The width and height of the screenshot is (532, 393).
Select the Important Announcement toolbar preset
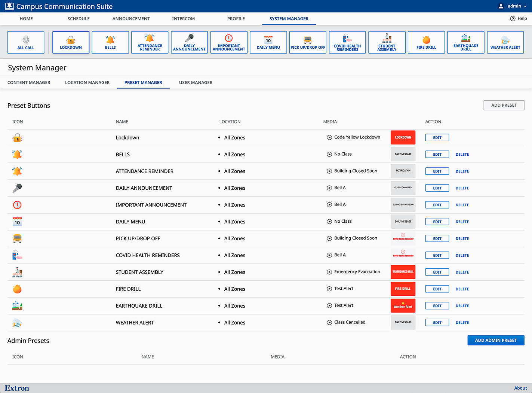[229, 42]
